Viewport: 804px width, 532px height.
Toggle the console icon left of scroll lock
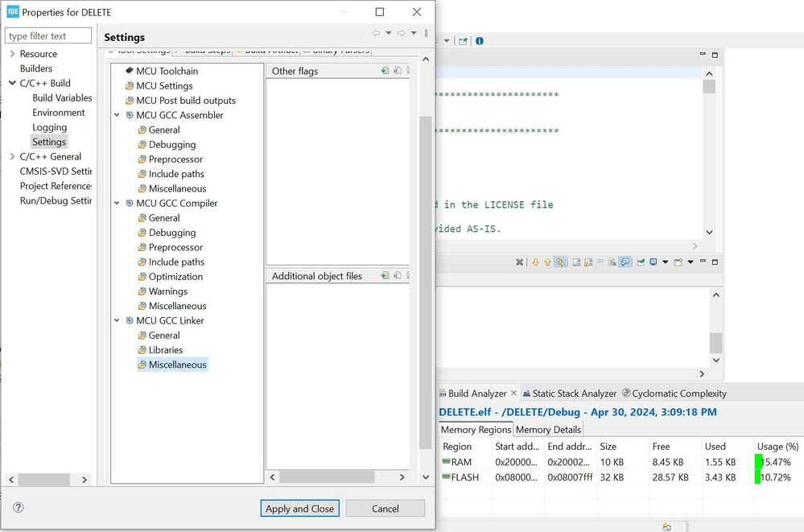(576, 262)
